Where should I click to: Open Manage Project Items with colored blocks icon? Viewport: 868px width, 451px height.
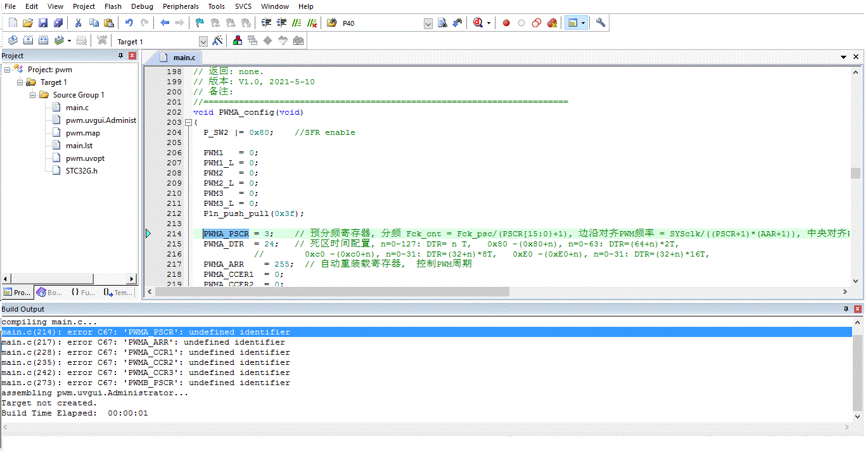[x=238, y=41]
